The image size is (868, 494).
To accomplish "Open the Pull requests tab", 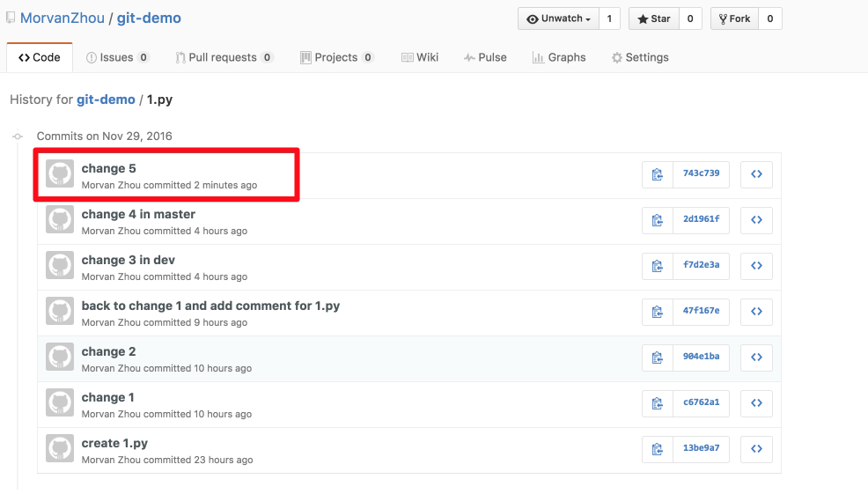I will (x=224, y=57).
